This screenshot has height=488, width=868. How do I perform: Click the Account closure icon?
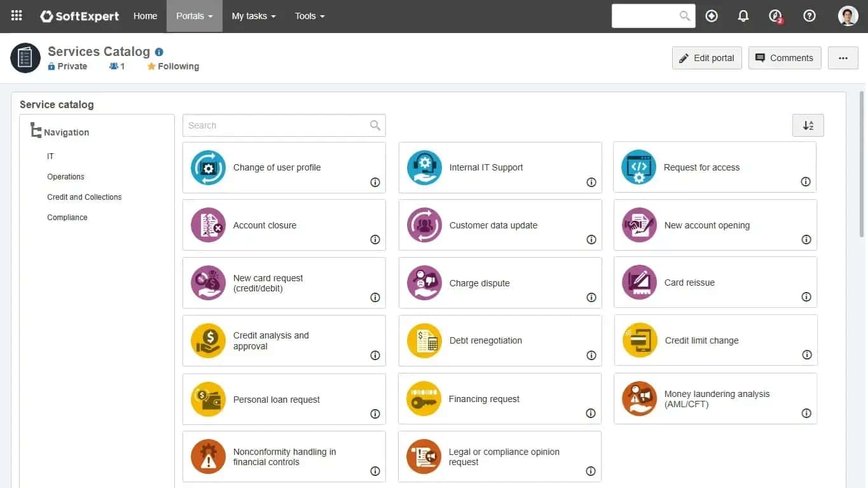(209, 225)
